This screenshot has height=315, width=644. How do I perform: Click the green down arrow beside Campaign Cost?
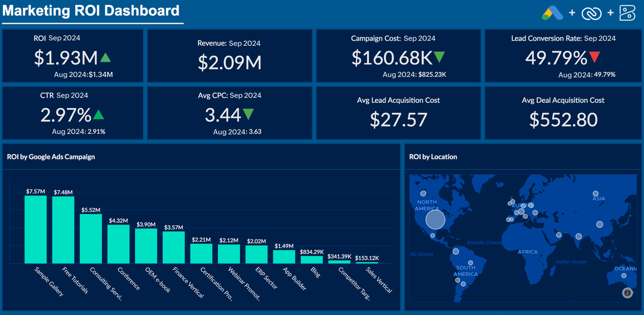pos(439,57)
